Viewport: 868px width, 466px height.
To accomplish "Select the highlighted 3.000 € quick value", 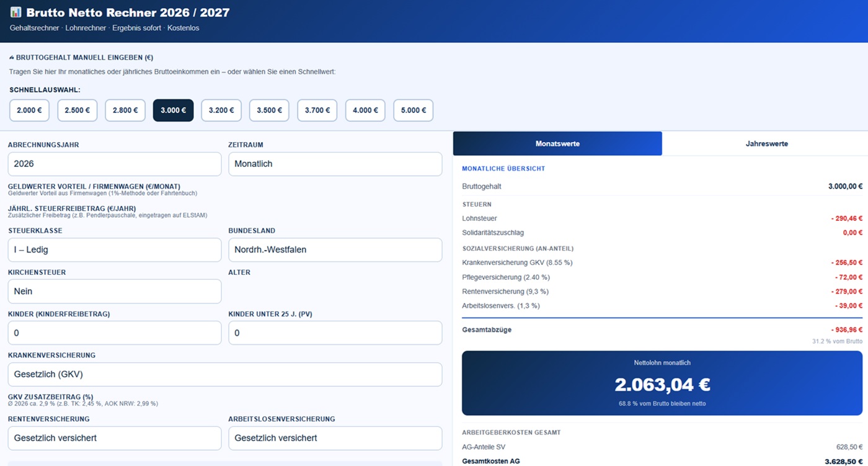I will click(173, 110).
